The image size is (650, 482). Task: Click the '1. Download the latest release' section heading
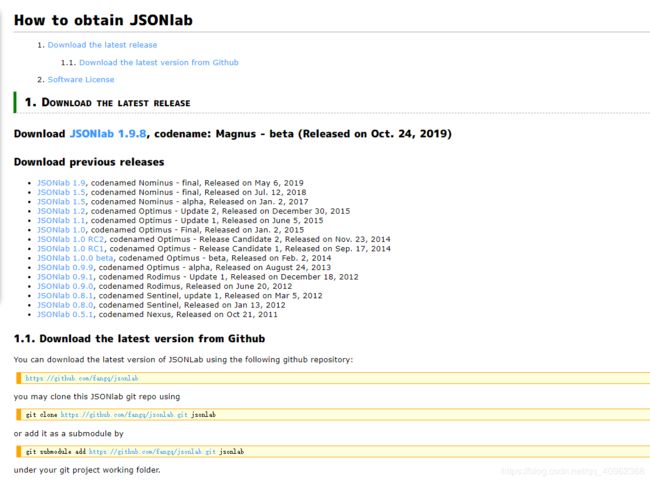(x=107, y=102)
